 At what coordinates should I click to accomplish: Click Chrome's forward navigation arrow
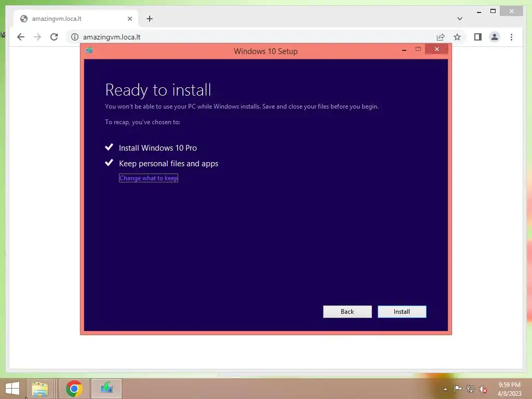click(x=37, y=37)
